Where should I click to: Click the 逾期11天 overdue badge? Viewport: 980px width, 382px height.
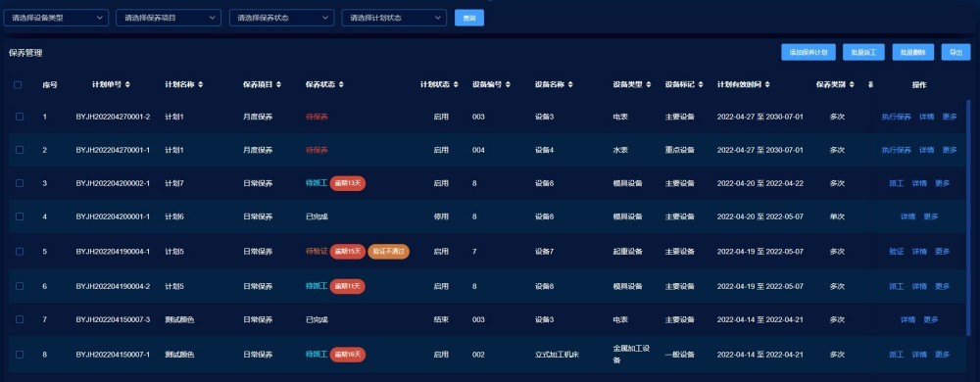pyautogui.click(x=348, y=286)
